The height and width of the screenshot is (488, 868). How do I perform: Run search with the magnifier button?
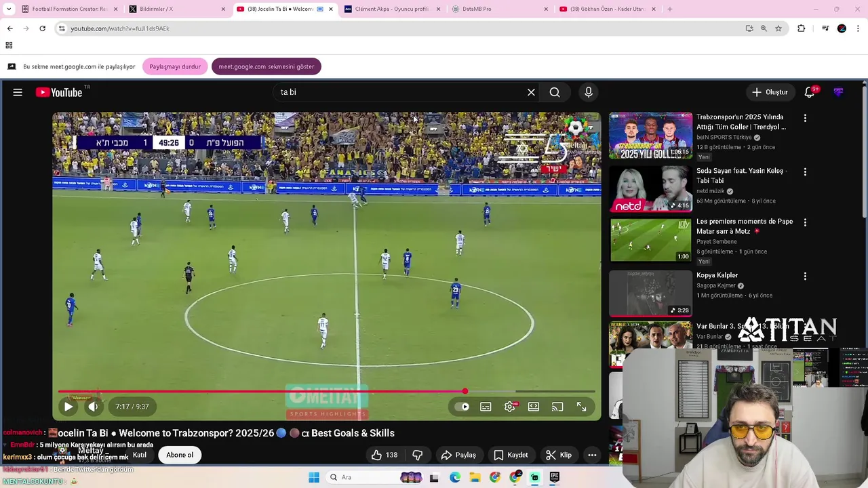pos(555,92)
